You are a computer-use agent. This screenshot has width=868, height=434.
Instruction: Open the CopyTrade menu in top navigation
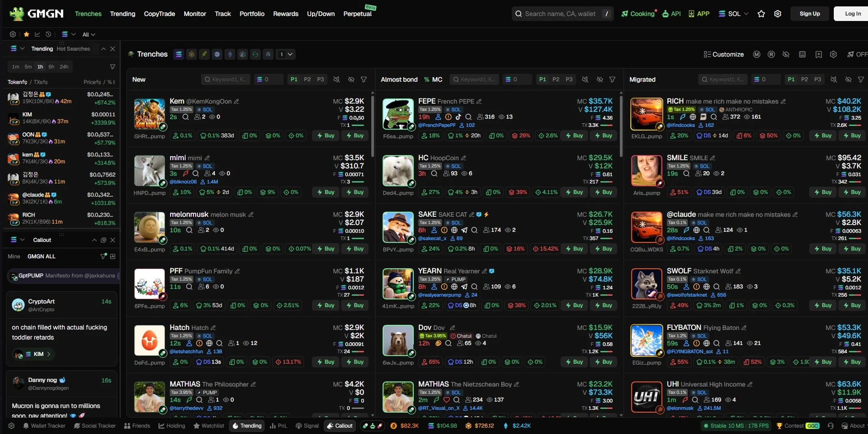coord(160,14)
